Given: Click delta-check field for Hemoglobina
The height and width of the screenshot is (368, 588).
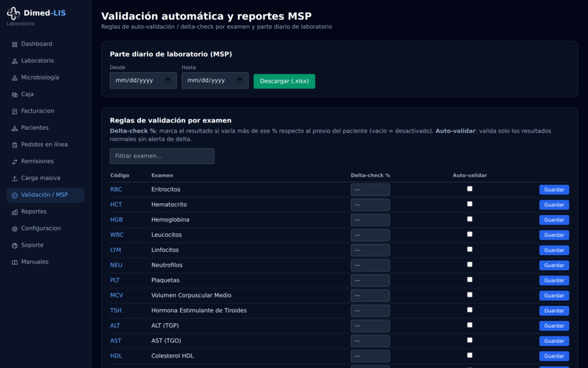Looking at the screenshot, I should [370, 220].
